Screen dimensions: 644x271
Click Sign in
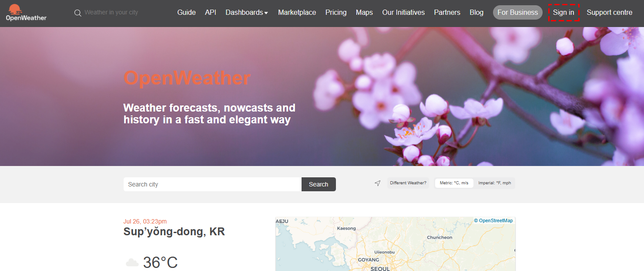coord(563,12)
